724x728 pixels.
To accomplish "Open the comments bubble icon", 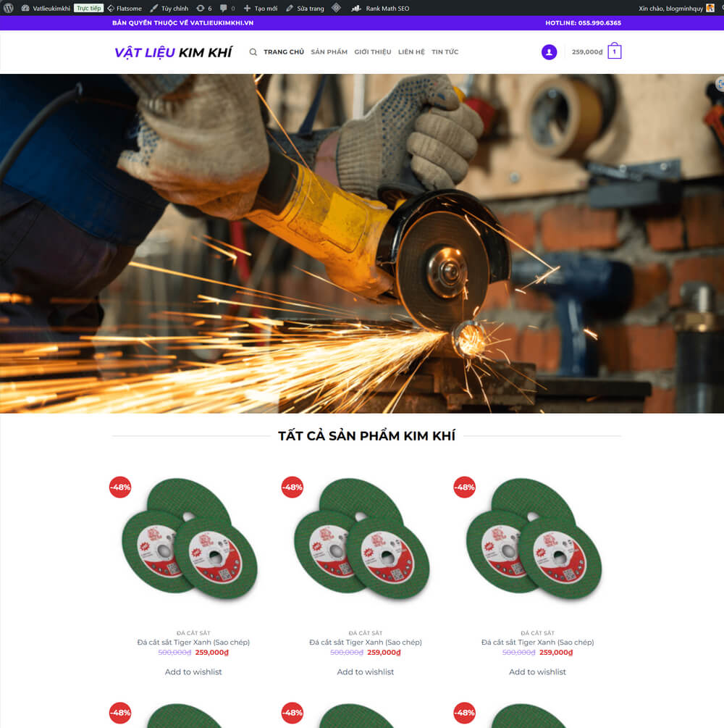I will [x=227, y=9].
